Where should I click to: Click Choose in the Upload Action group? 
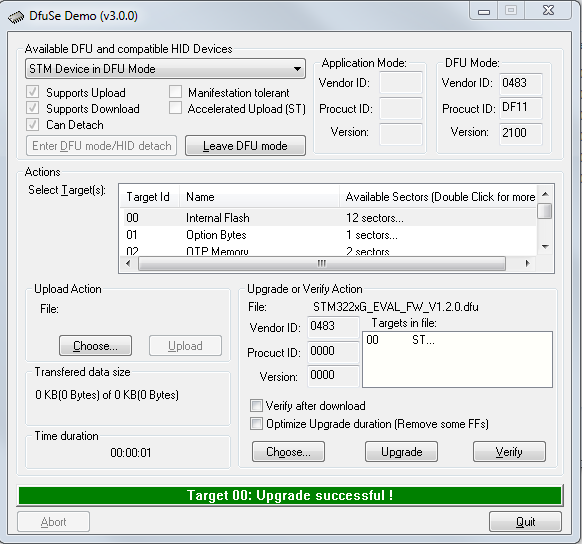tap(95, 346)
